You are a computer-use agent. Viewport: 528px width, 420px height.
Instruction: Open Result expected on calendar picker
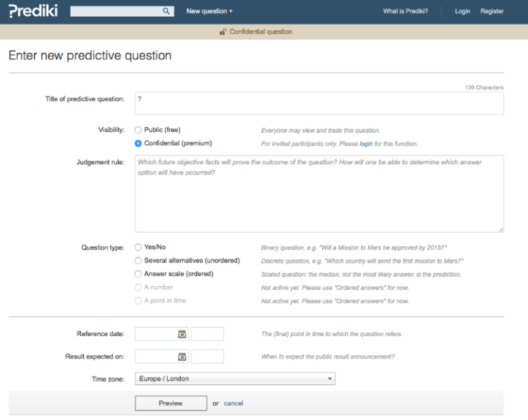click(182, 356)
